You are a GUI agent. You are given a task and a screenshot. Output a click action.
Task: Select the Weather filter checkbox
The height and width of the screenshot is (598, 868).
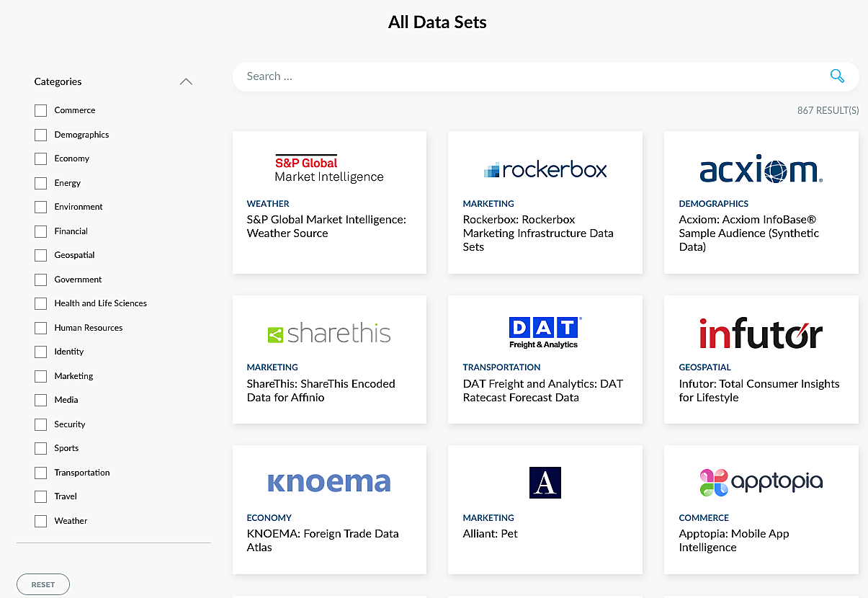click(x=40, y=521)
